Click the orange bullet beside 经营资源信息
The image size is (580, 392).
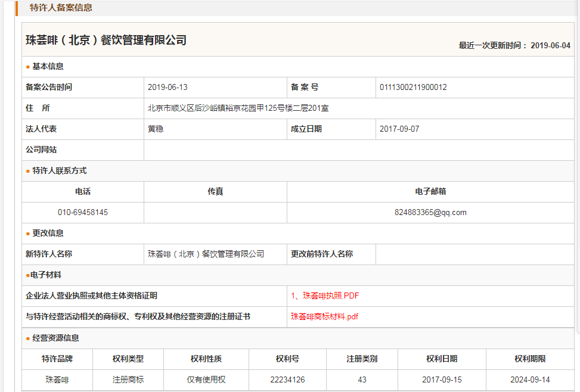point(28,338)
